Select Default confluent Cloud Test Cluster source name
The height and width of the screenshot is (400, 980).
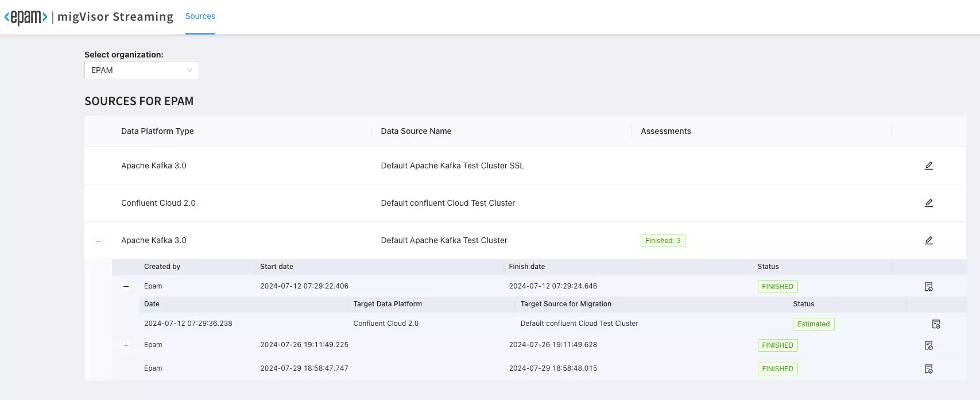pos(448,203)
